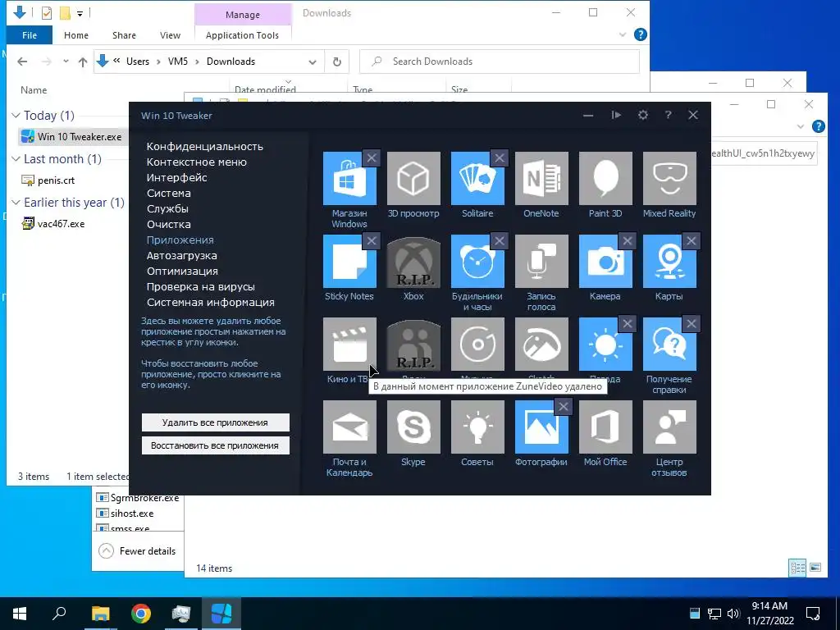
Task: Remove Магазин Windows via its X
Action: [372, 158]
